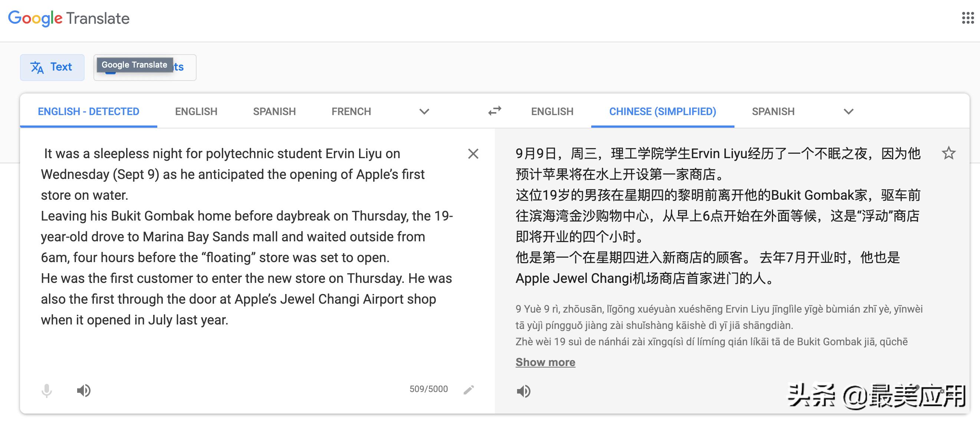This screenshot has width=980, height=421.
Task: Click into the English source text area
Action: point(247,236)
